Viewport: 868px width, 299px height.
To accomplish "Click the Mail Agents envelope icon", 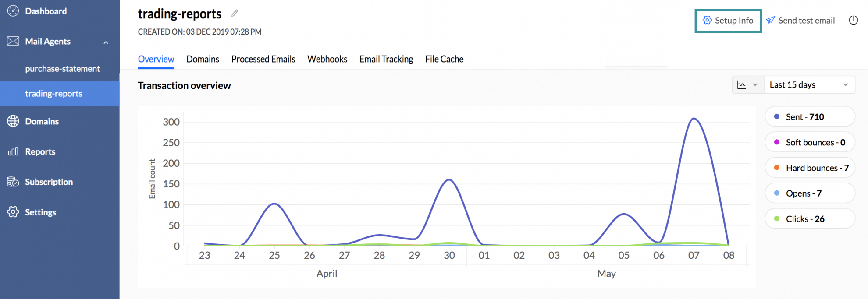I will click(x=13, y=41).
